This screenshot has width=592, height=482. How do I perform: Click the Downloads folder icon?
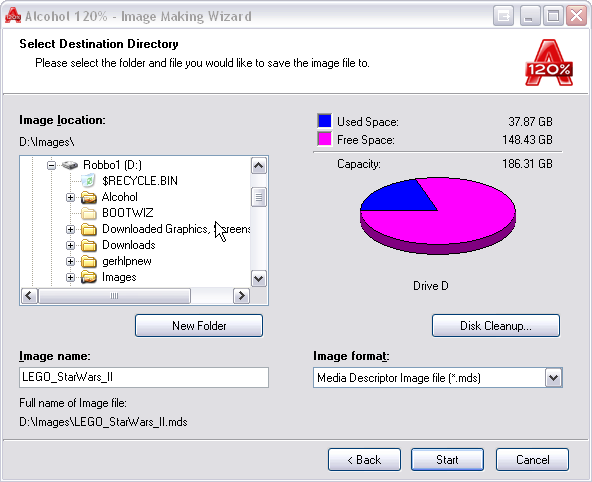89,245
